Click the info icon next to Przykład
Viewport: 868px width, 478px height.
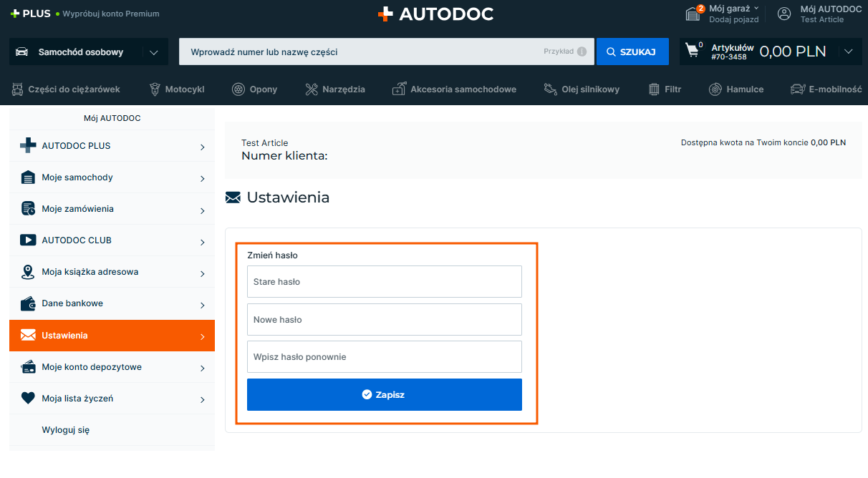point(582,52)
